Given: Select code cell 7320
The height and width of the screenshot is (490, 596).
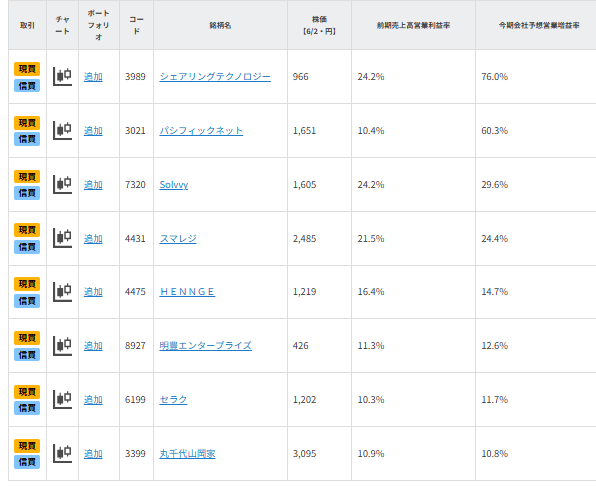Looking at the screenshot, I should point(135,185).
